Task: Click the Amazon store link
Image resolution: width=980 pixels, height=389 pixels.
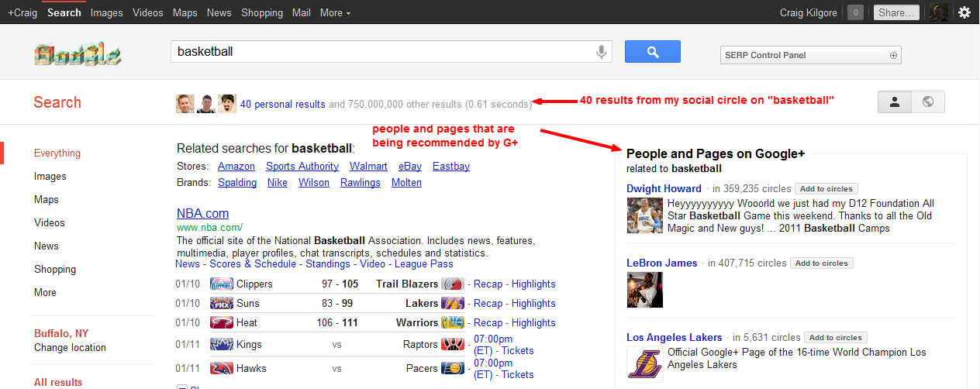Action: pyautogui.click(x=236, y=166)
